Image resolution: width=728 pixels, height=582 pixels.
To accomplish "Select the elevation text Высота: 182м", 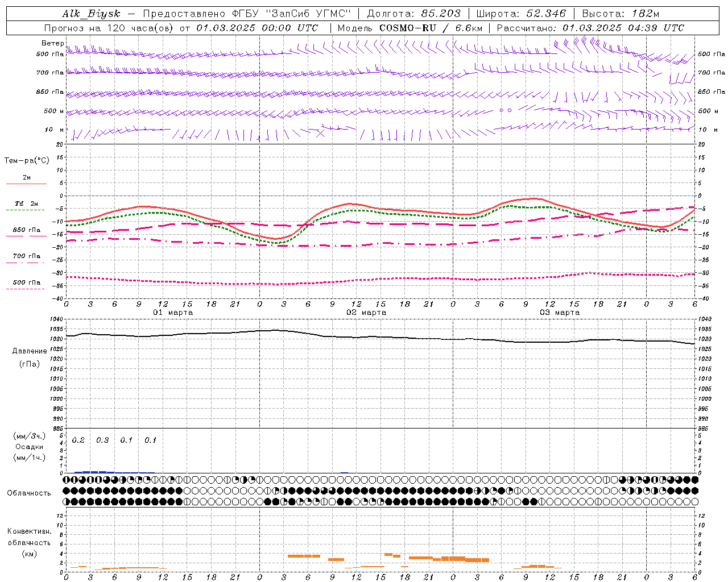I will click(x=621, y=14).
